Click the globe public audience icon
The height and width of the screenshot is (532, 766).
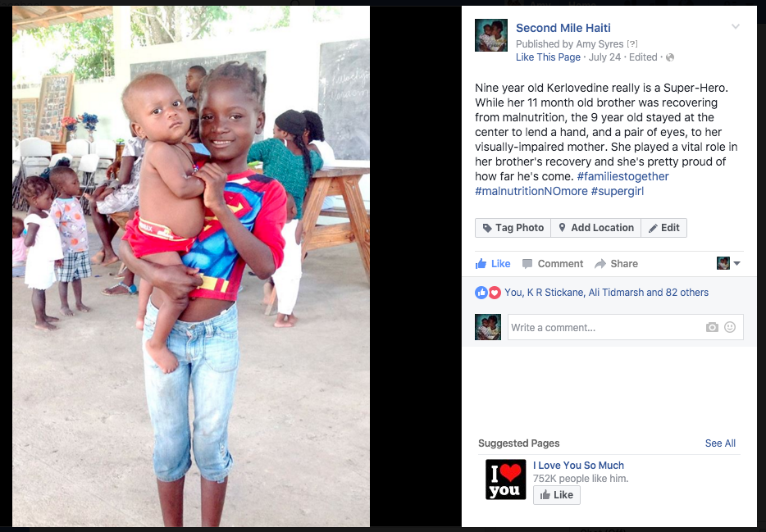tap(670, 57)
